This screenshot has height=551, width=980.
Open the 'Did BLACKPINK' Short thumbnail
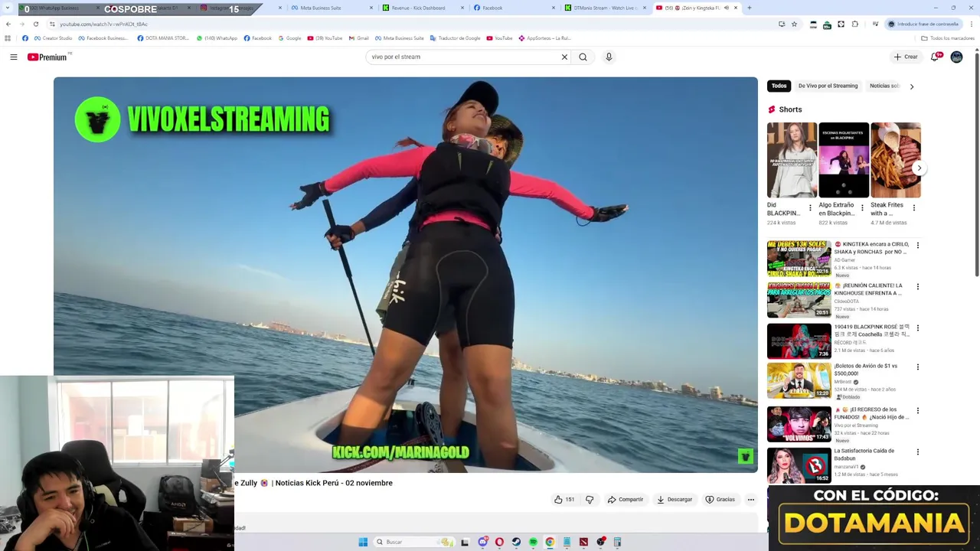(792, 160)
